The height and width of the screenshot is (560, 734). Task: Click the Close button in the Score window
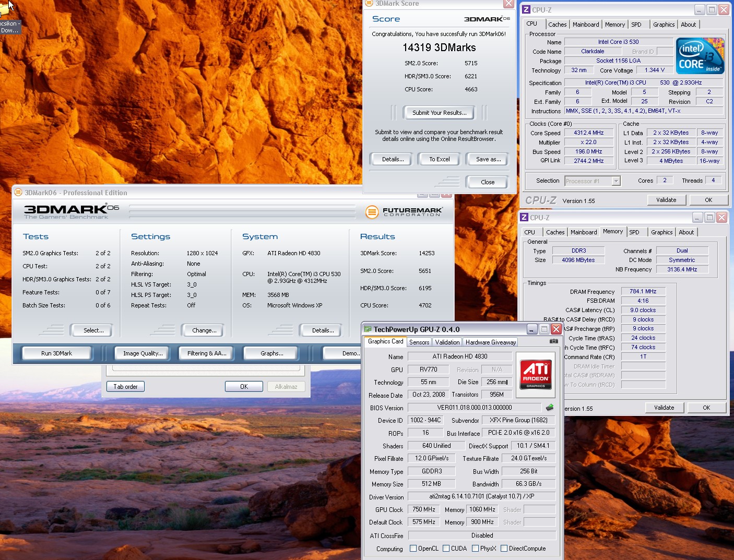[x=488, y=182]
